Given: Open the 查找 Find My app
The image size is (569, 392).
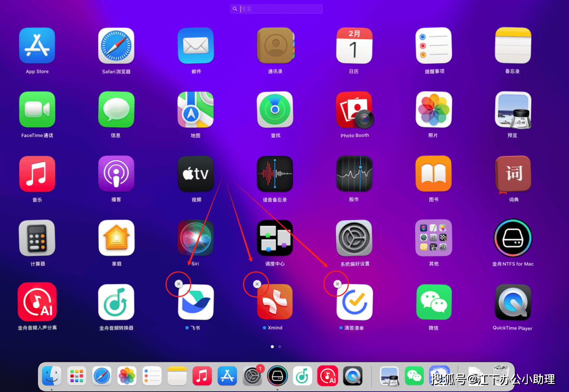Looking at the screenshot, I should tap(275, 110).
